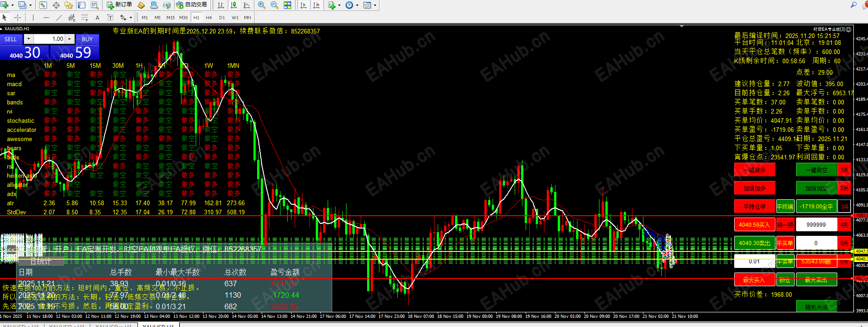Switch timeframe to D1
Image resolution: width=868 pixels, height=327 pixels.
(222, 17)
